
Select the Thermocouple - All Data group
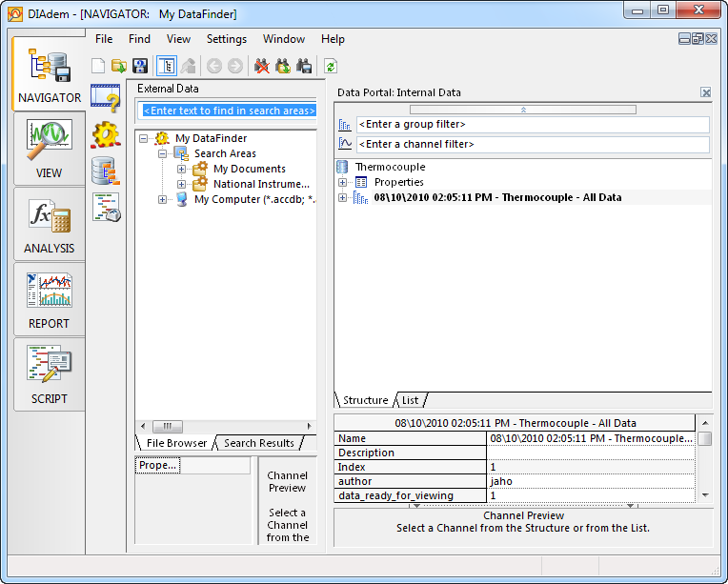point(497,197)
